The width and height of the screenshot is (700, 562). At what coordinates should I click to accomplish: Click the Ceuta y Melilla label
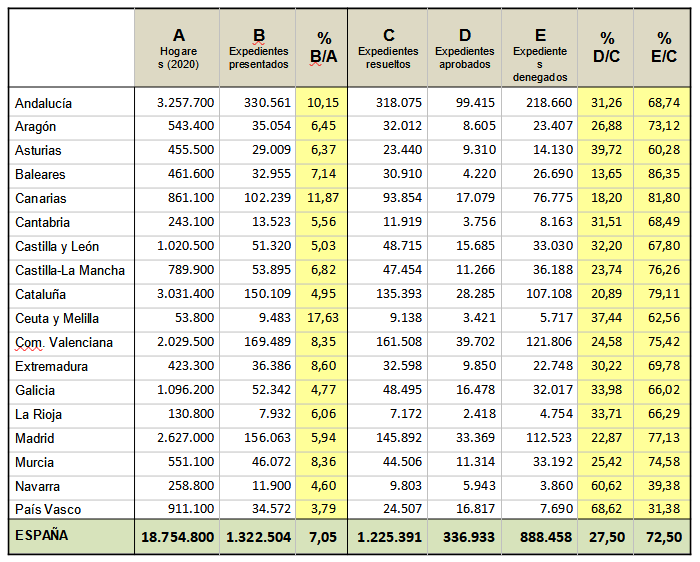pos(57,319)
